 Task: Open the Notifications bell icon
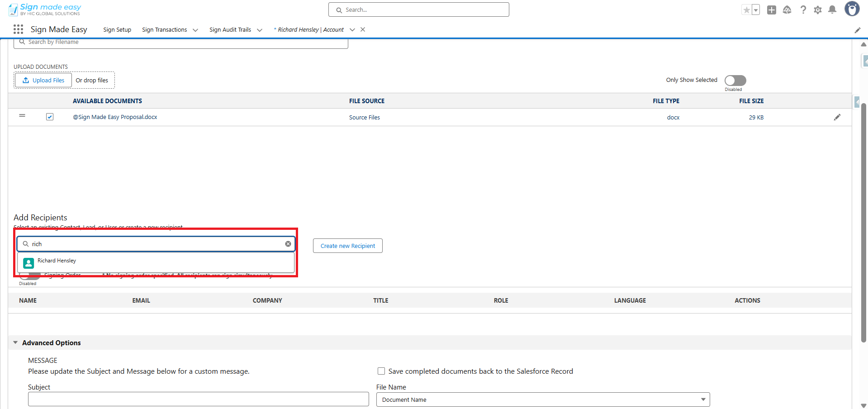(832, 10)
